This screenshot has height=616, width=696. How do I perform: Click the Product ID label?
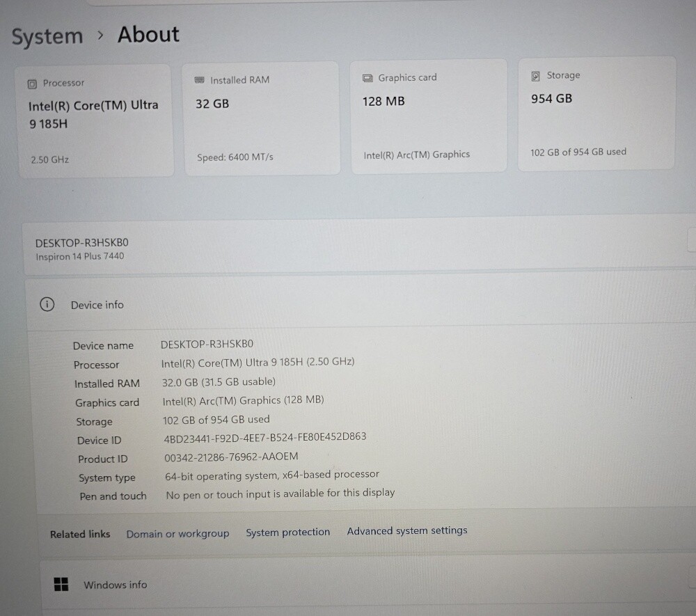point(102,459)
